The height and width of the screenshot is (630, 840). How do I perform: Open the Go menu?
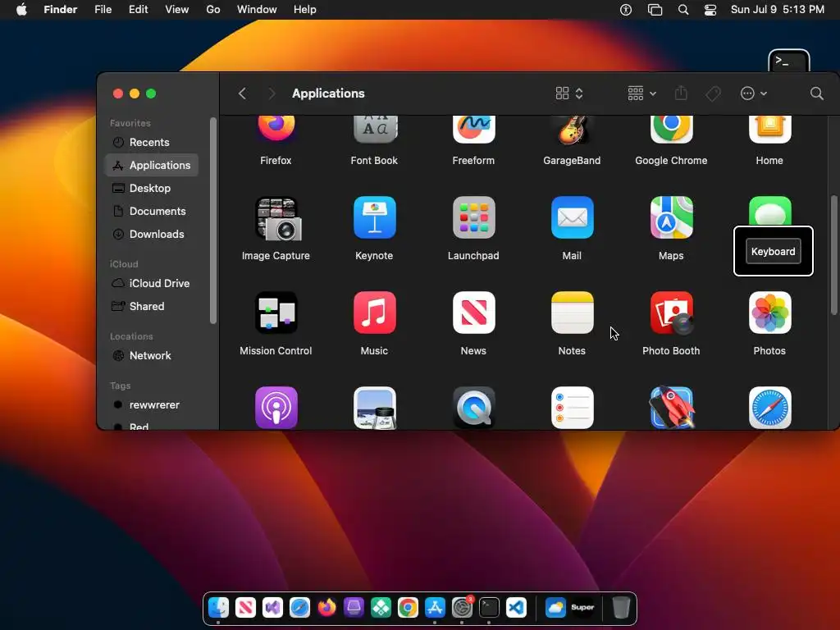(213, 10)
